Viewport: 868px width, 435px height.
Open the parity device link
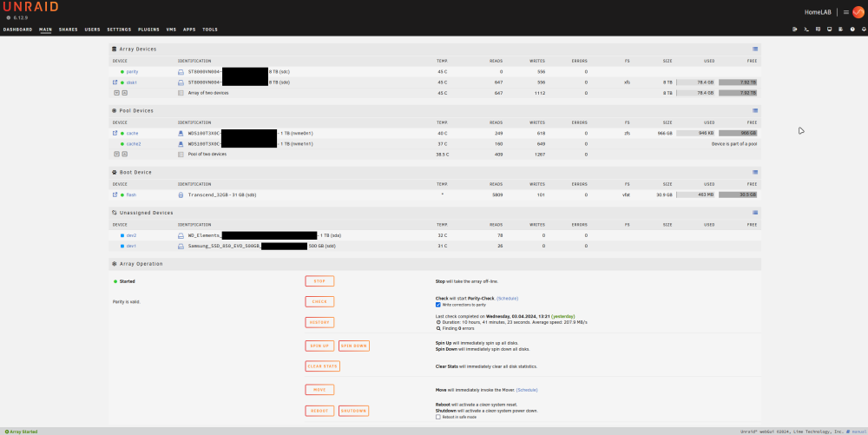point(132,72)
